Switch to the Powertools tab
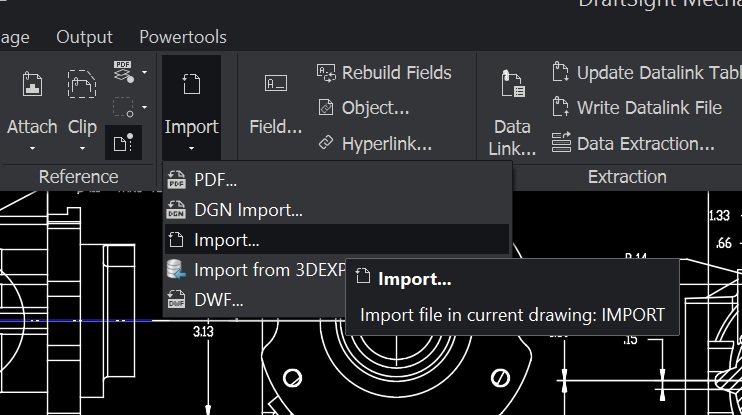Image resolution: width=742 pixels, height=415 pixels. (x=183, y=37)
